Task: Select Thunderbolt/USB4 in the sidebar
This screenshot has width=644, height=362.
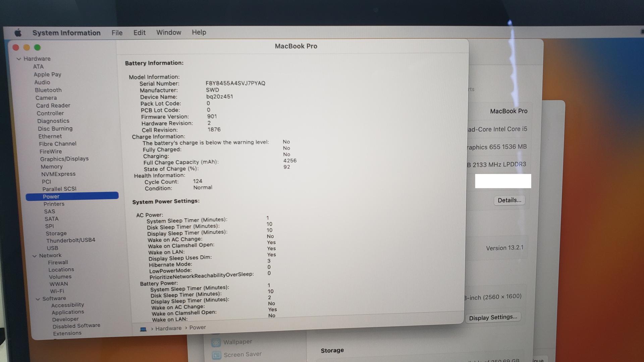Action: pyautogui.click(x=71, y=240)
